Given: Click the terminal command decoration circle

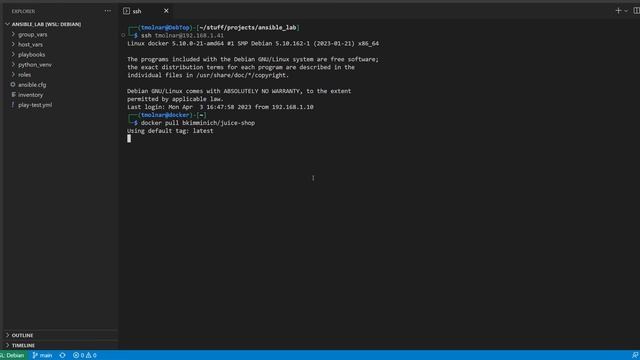Looking at the screenshot, I should (x=123, y=36).
